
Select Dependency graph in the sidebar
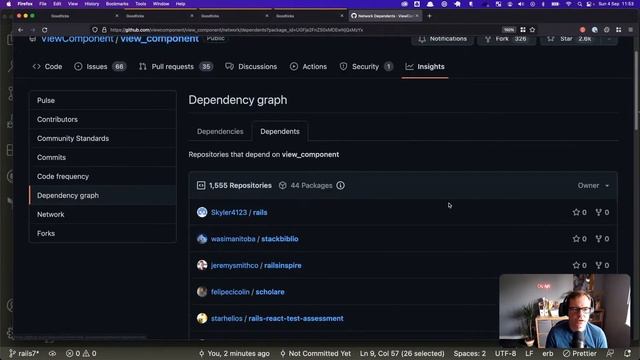pyautogui.click(x=103, y=196)
